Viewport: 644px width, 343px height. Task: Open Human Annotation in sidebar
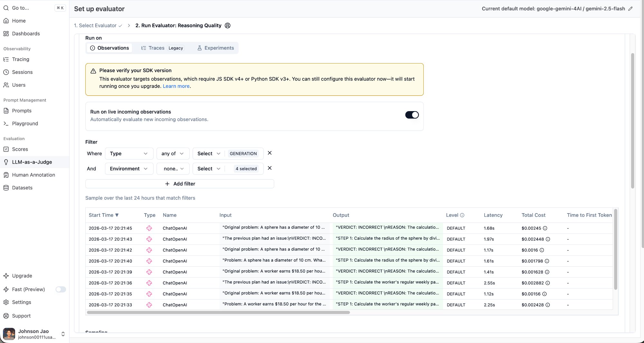point(33,175)
